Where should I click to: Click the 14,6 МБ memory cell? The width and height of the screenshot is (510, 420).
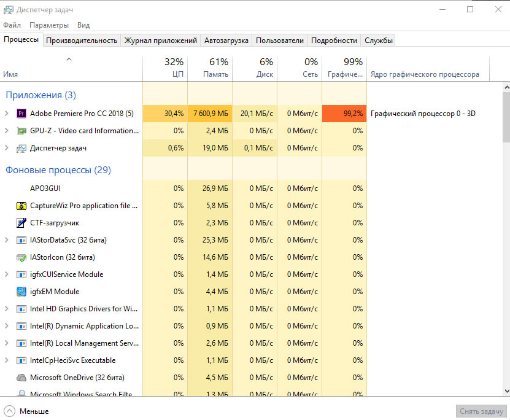coord(210,257)
